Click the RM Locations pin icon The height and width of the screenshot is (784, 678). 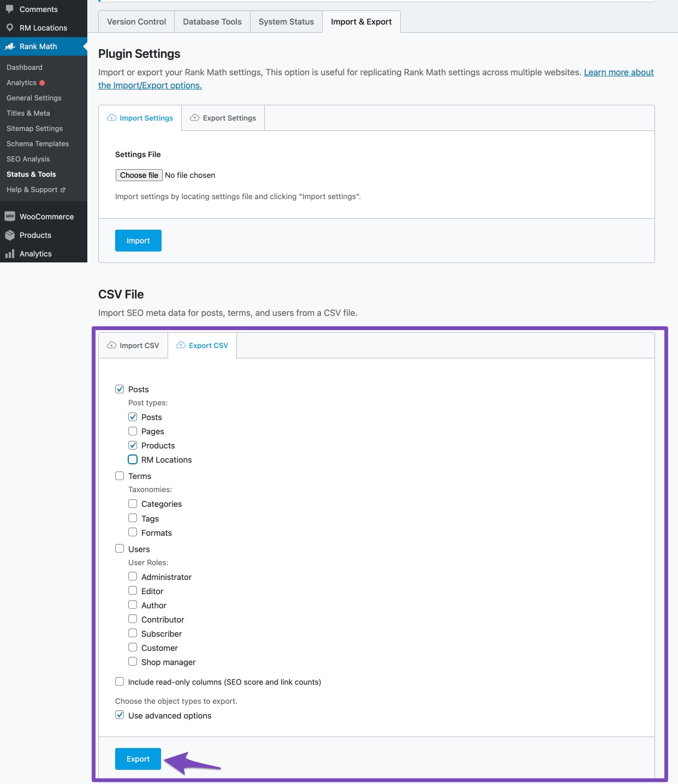10,28
